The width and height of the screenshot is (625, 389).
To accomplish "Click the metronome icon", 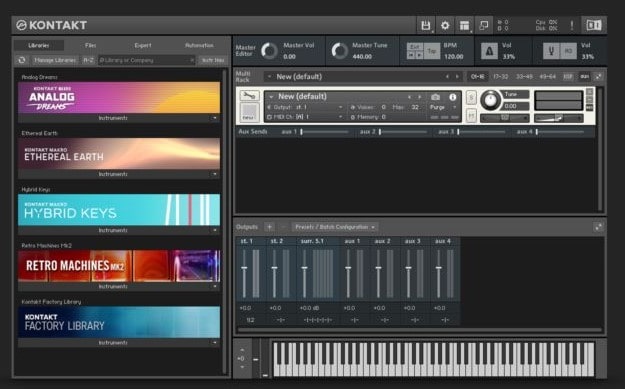I will coord(489,51).
